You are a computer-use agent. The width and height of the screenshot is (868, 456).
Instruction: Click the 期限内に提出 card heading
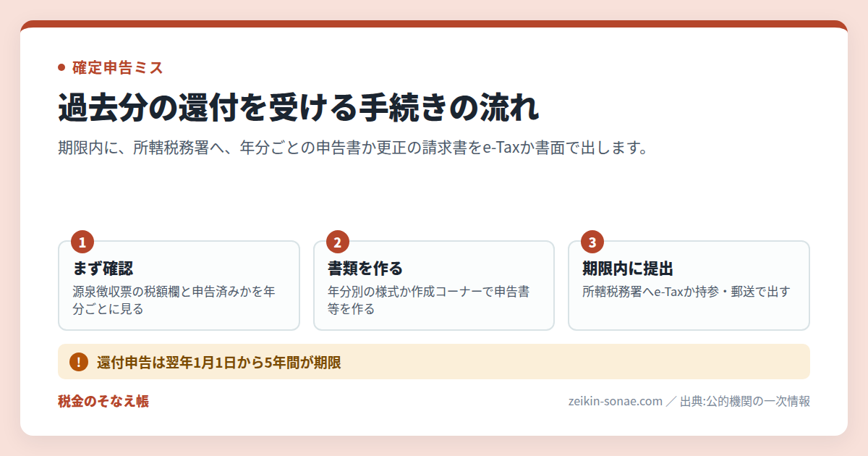pyautogui.click(x=628, y=269)
